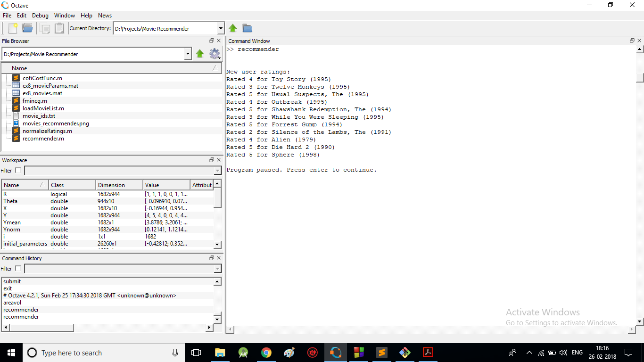
Task: Go up one directory in main toolbar
Action: click(233, 28)
